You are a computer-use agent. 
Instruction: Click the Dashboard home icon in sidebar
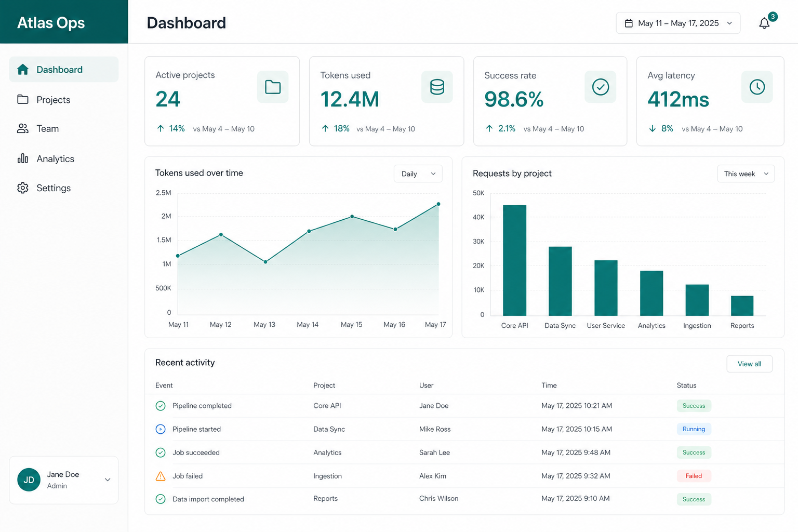23,70
